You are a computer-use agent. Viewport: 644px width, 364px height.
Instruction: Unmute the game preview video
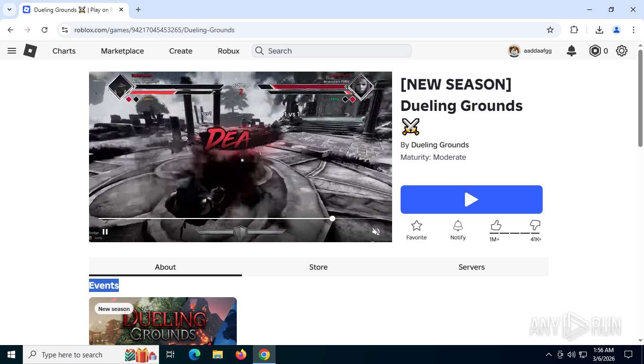tap(376, 232)
